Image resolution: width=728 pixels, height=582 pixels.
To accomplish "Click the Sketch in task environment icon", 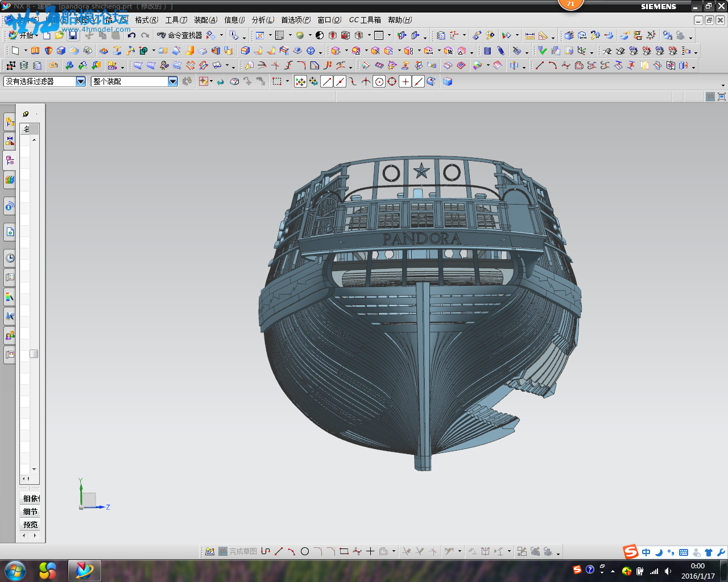I will 210,551.
